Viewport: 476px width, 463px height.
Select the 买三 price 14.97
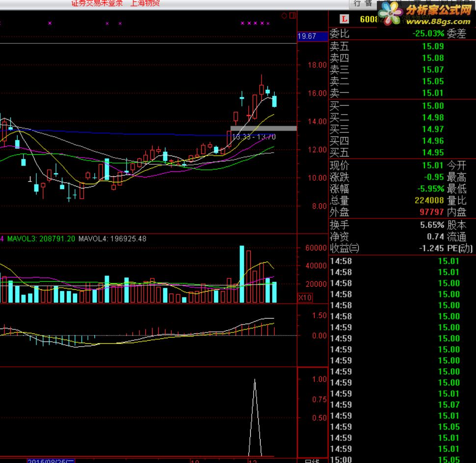[433, 129]
